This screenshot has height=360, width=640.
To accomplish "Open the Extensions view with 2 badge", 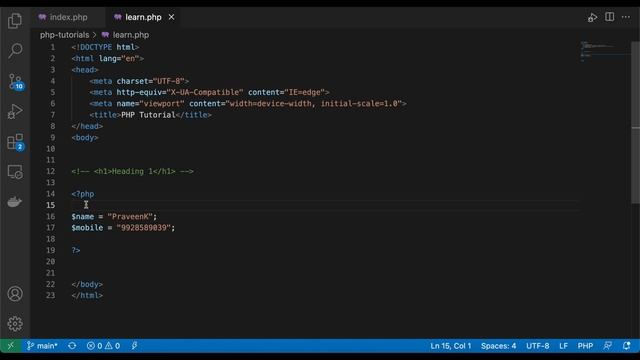I will coord(16,142).
